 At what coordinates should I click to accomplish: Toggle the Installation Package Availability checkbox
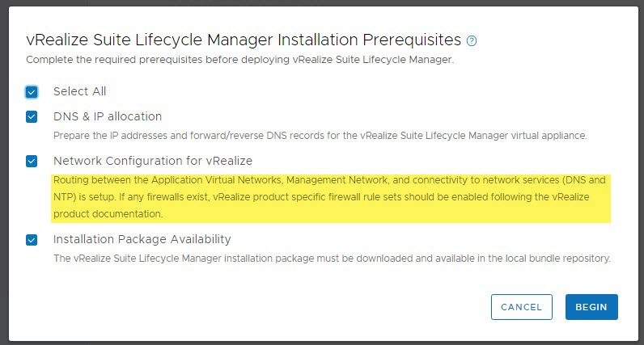[x=32, y=239]
